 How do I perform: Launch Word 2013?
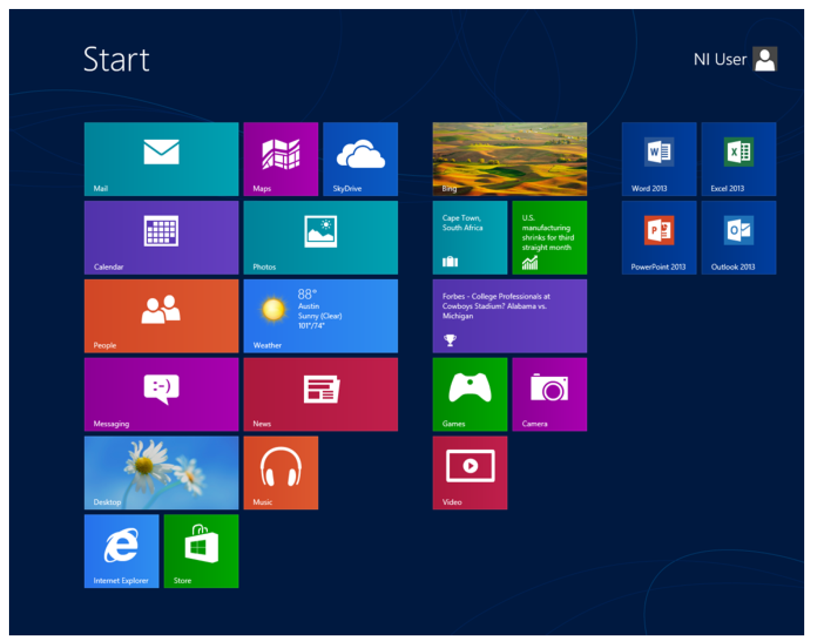pyautogui.click(x=659, y=159)
